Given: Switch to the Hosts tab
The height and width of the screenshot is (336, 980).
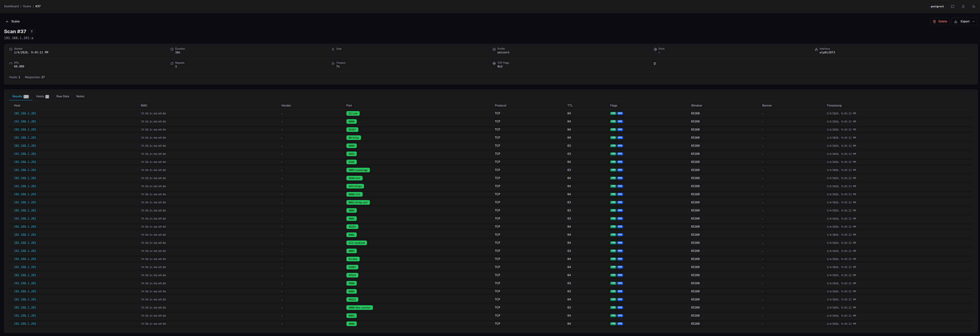Looking at the screenshot, I should pyautogui.click(x=42, y=97).
